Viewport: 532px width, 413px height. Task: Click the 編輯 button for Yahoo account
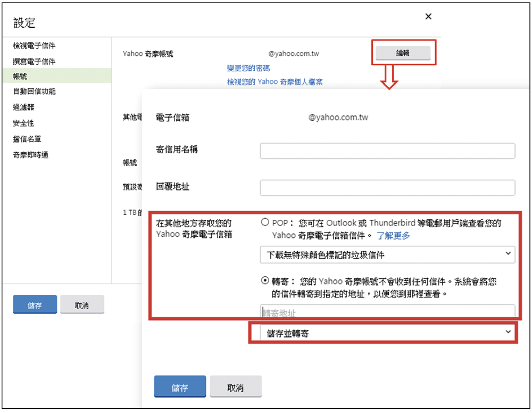click(403, 53)
